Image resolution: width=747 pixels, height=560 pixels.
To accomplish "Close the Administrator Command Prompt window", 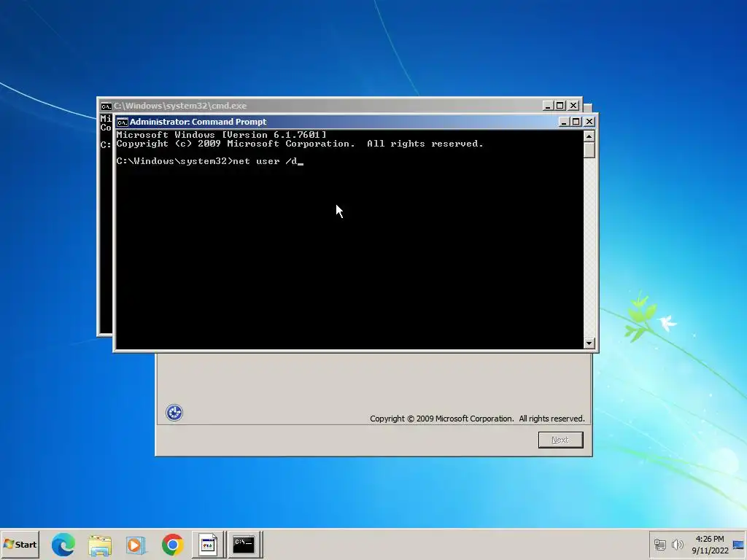I will point(589,122).
